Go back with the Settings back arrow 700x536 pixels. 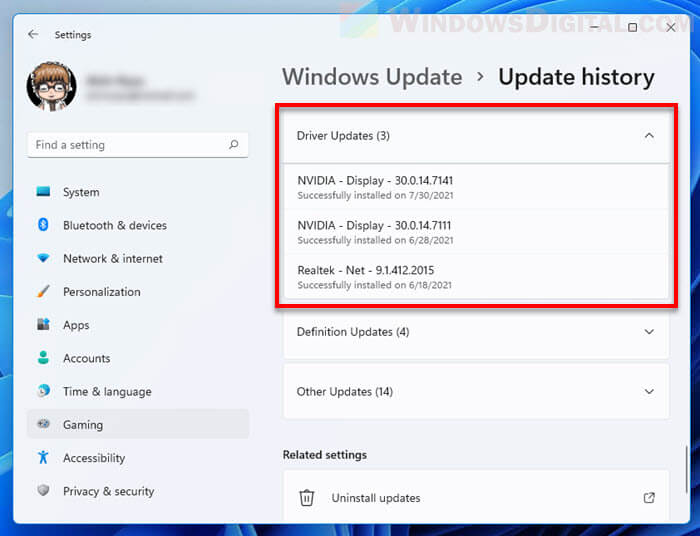[x=33, y=34]
